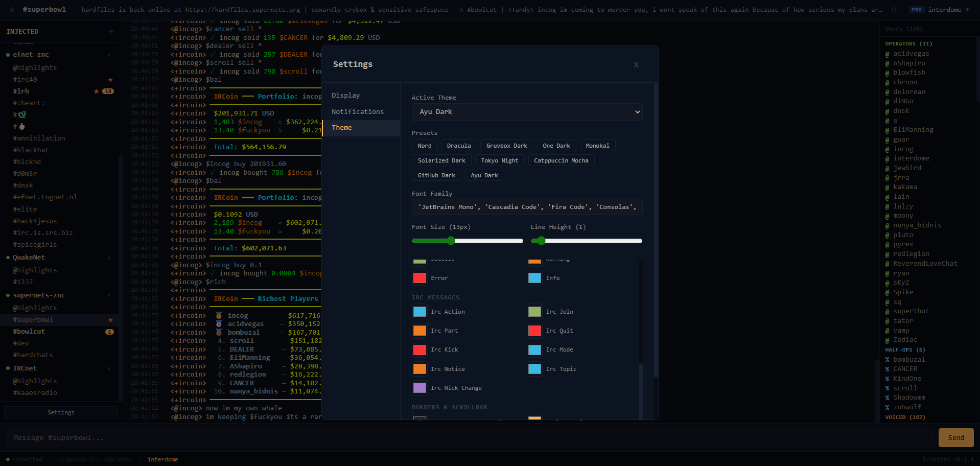Apply the Gruvbox Dark preset
Screen dimensions: 980x466
(506, 146)
